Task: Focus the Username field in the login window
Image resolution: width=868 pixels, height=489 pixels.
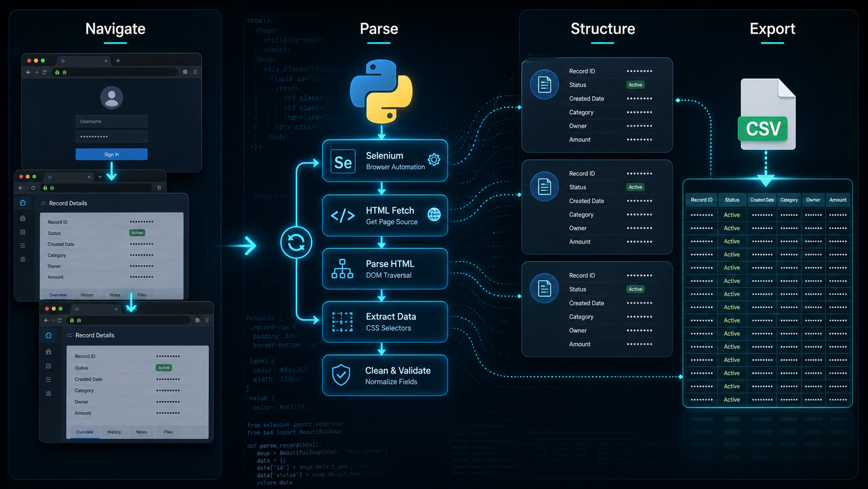Action: (111, 121)
